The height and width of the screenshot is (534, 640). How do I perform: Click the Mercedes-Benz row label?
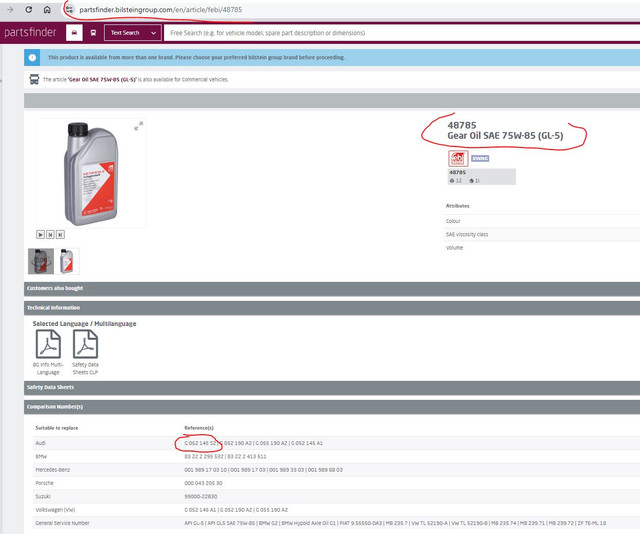pos(53,470)
